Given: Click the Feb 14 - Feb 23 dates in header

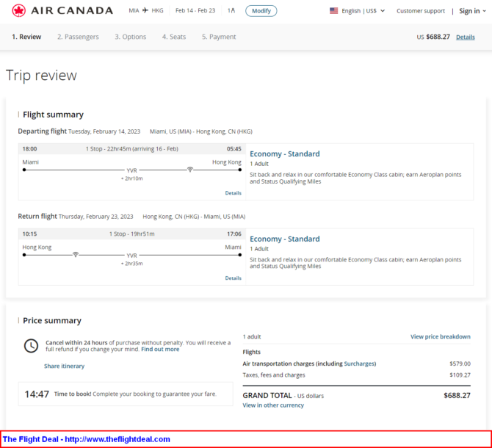Looking at the screenshot, I should click(195, 11).
